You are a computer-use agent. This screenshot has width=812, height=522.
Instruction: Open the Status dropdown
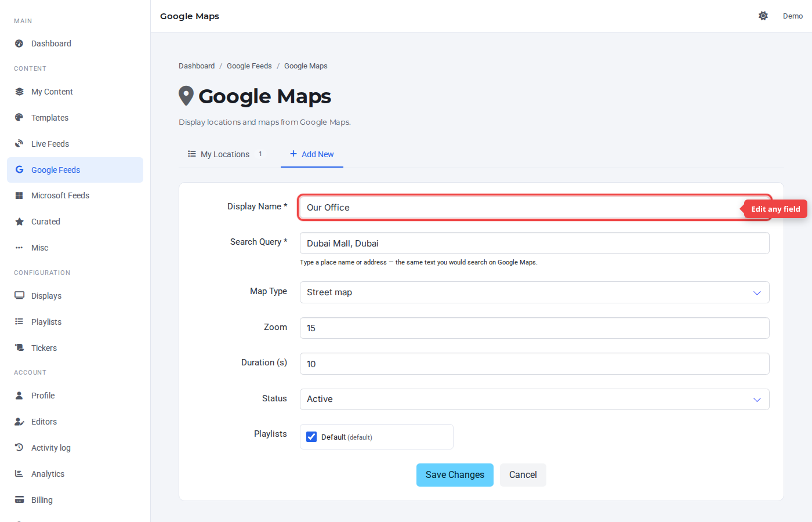(534, 399)
